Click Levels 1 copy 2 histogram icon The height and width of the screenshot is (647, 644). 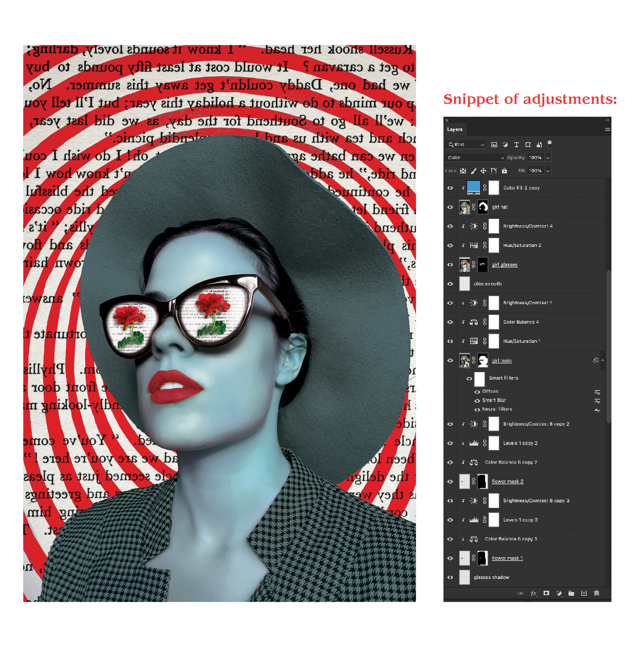[474, 443]
